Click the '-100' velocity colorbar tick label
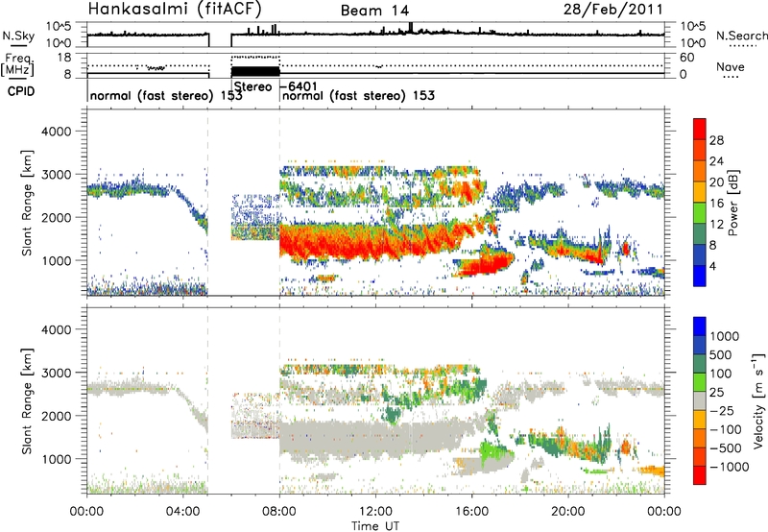The height and width of the screenshot is (532, 768). (x=726, y=429)
